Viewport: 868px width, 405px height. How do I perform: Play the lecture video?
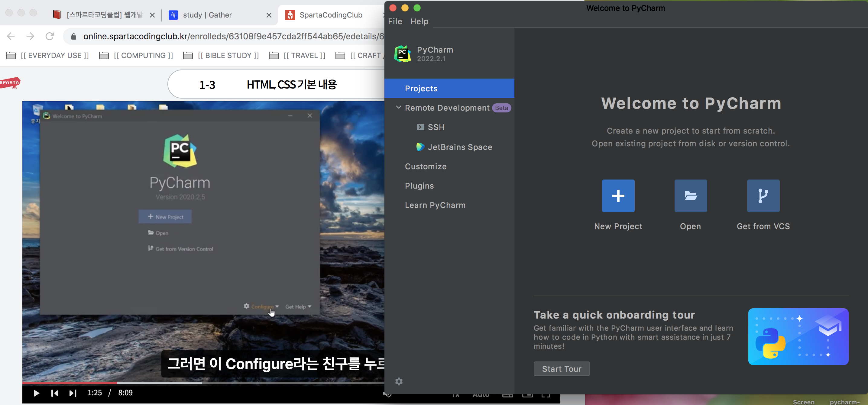point(36,393)
